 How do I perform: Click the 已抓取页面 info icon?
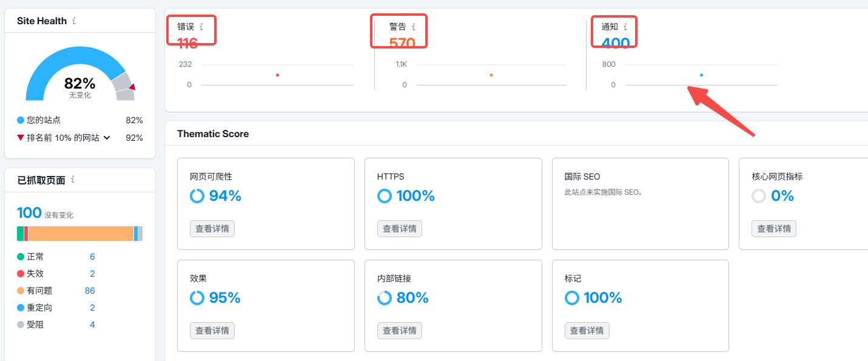tap(73, 180)
